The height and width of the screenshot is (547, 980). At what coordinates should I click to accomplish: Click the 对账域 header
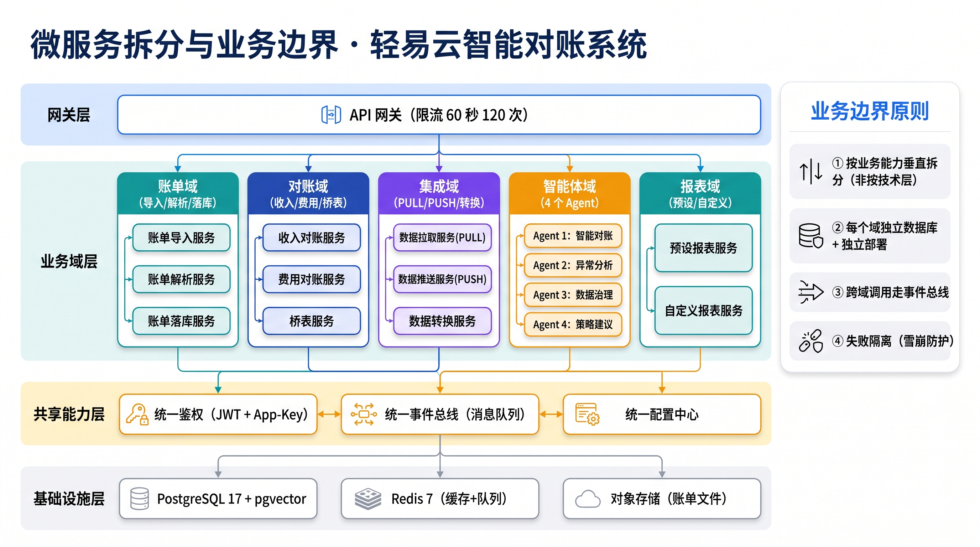pyautogui.click(x=308, y=194)
